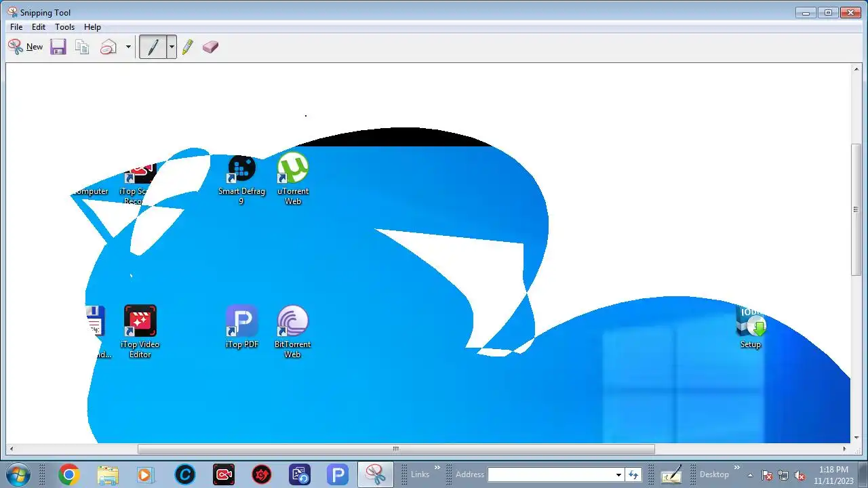Open the Send Snip dropdown arrow
This screenshot has width=868, height=488.
pos(128,47)
